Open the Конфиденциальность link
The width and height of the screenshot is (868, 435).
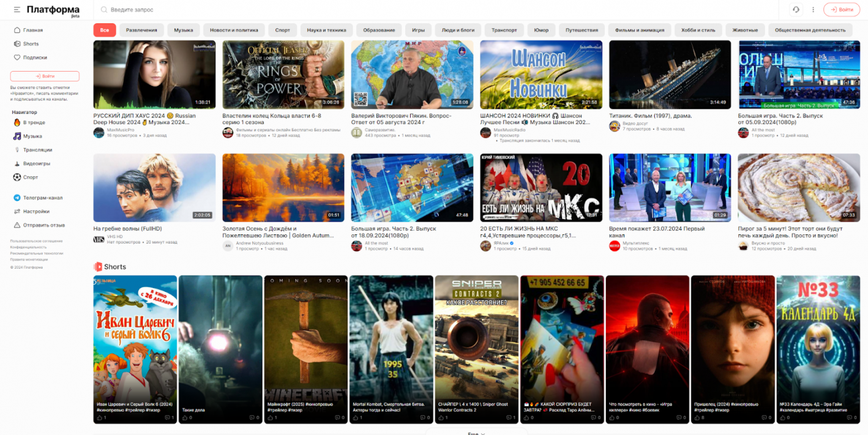pos(28,247)
